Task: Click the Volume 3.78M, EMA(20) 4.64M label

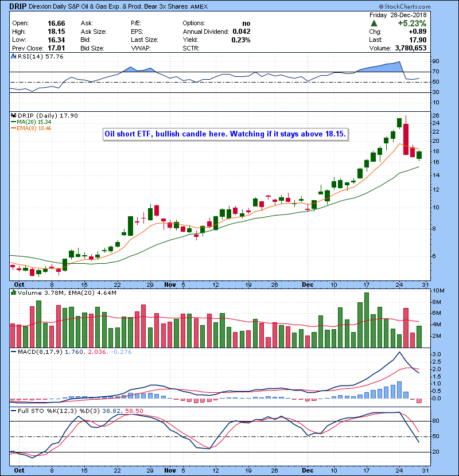Action: click(x=67, y=292)
